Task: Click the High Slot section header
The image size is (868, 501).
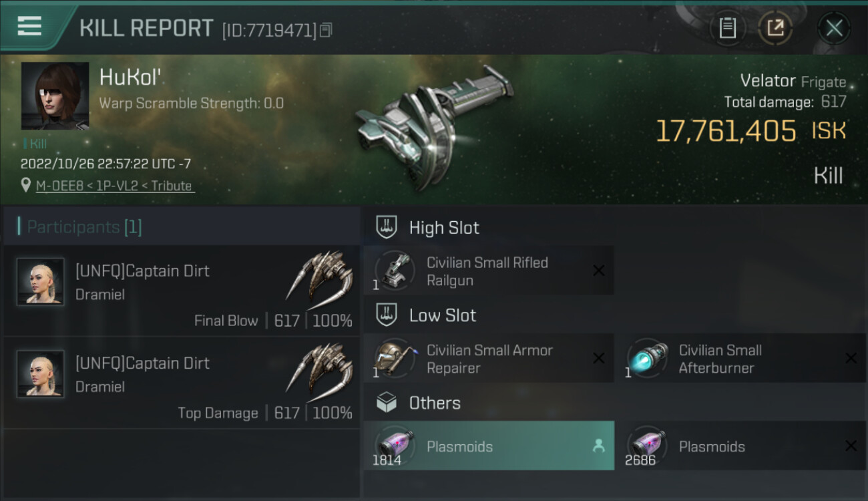Action: [x=444, y=228]
